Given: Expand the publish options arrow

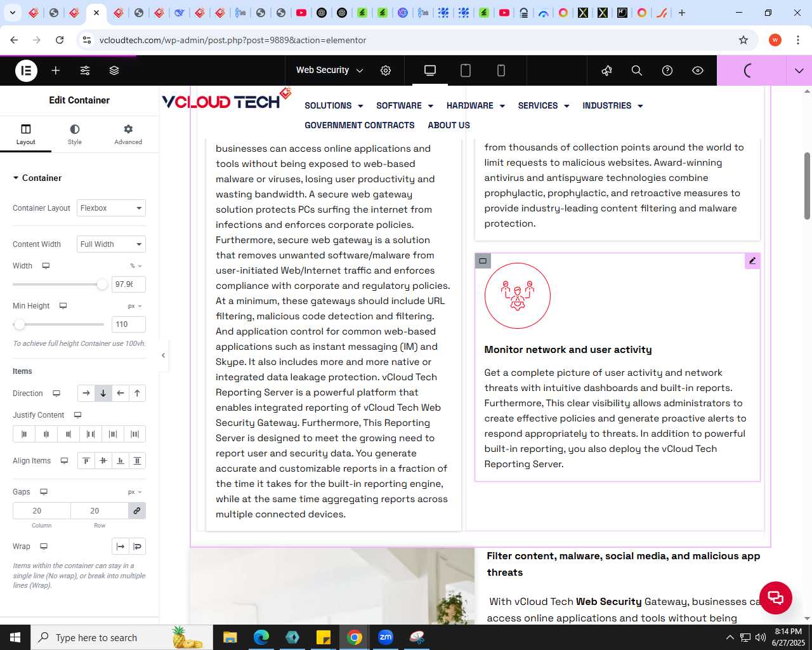Looking at the screenshot, I should pyautogui.click(x=799, y=70).
